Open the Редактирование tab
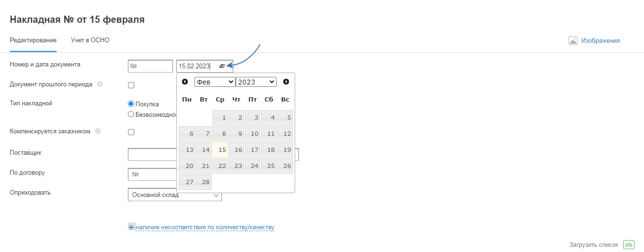The image size is (644, 252). click(33, 40)
